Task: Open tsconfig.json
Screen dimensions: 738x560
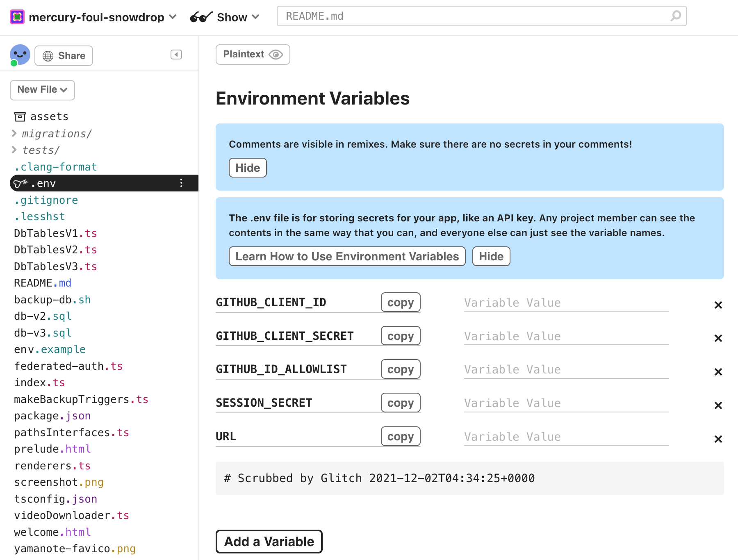Action: (55, 499)
